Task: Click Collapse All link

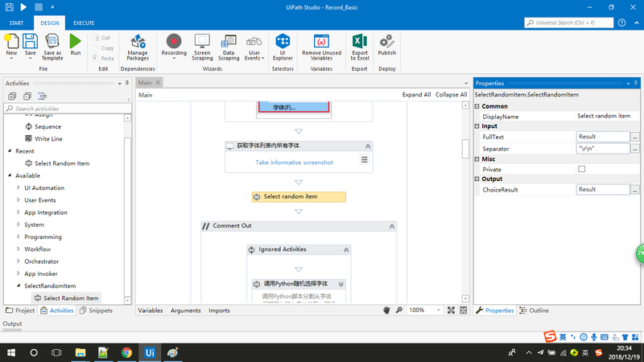Action: 451,94
